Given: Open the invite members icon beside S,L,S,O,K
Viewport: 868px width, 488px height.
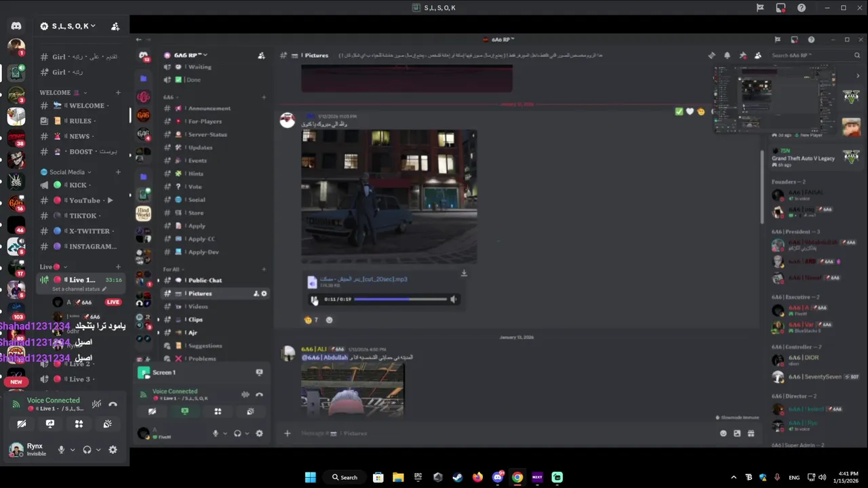Looking at the screenshot, I should point(115,26).
